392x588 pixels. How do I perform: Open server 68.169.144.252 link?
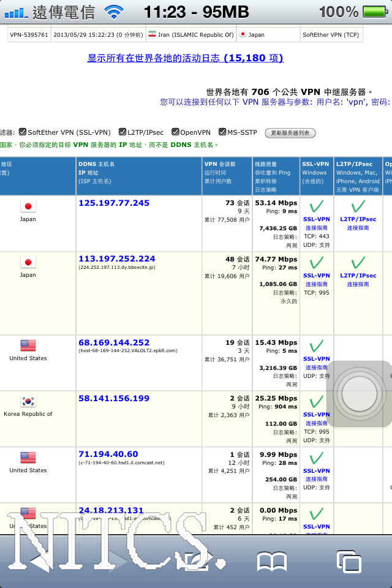(114, 342)
